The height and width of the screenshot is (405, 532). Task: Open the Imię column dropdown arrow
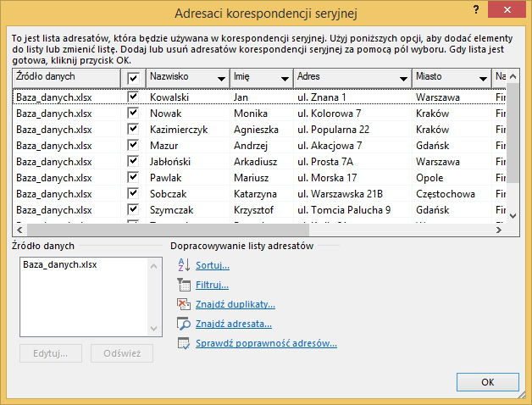[x=285, y=79]
